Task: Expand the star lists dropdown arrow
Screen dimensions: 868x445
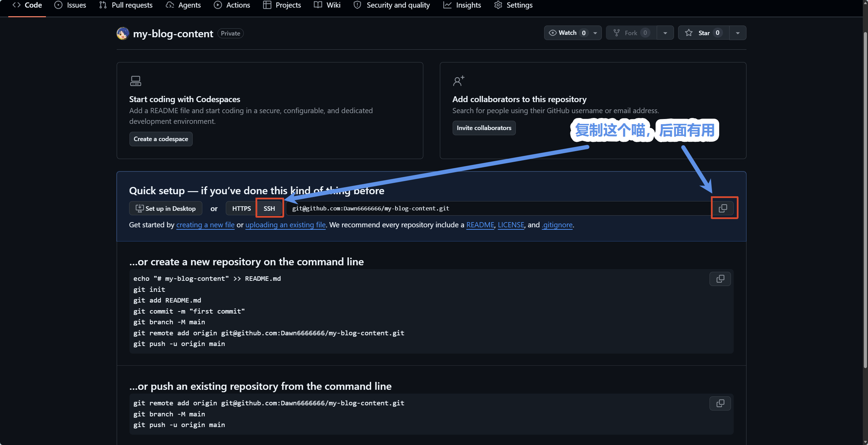Action: pyautogui.click(x=738, y=33)
